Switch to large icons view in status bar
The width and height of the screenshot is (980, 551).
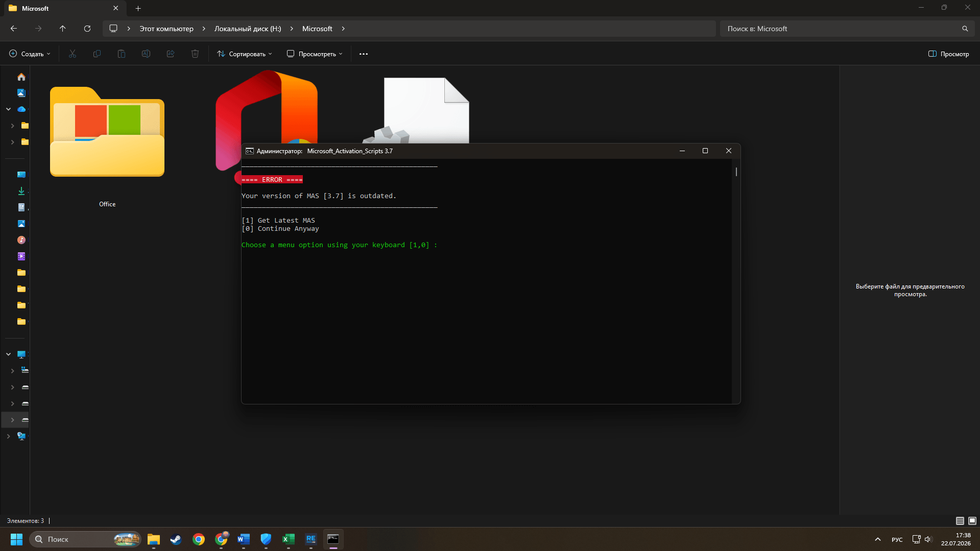coord(972,521)
